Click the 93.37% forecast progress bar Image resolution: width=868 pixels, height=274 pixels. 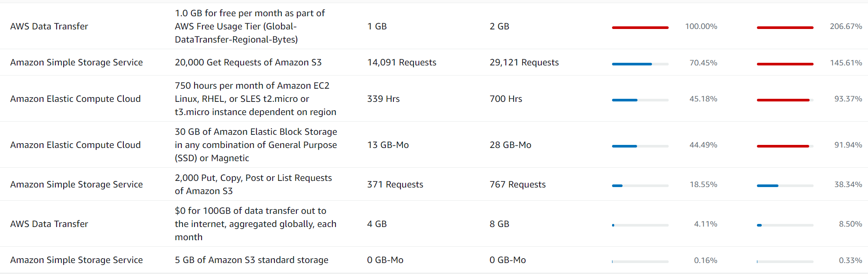pyautogui.click(x=785, y=100)
